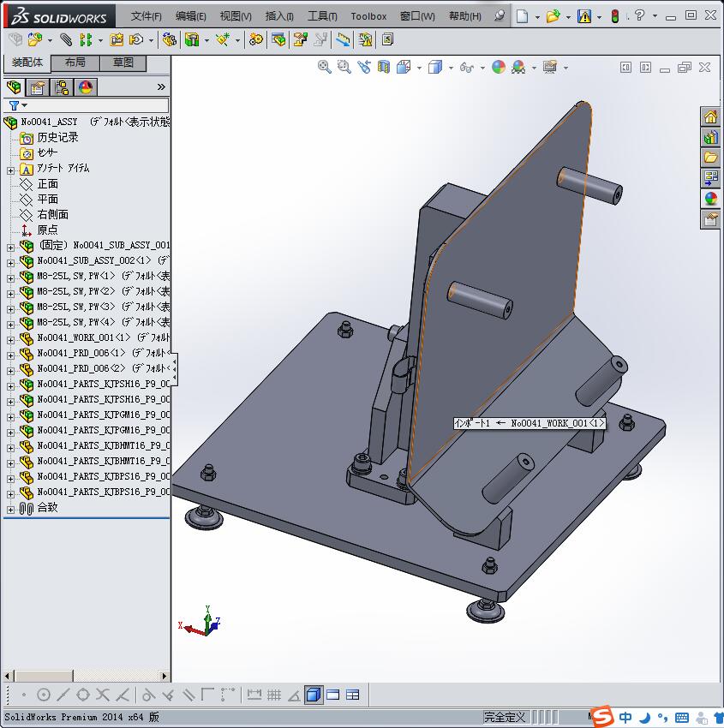724x728 pixels.
Task: Open the ConfigurationManager tab icon
Action: 62,87
